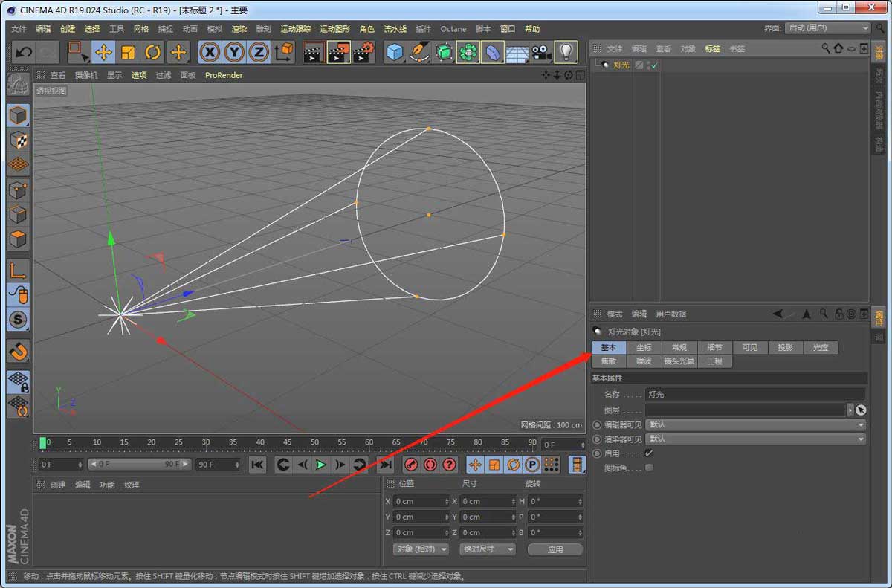The width and height of the screenshot is (892, 588).
Task: Toggle Z axis lock
Action: [x=259, y=52]
